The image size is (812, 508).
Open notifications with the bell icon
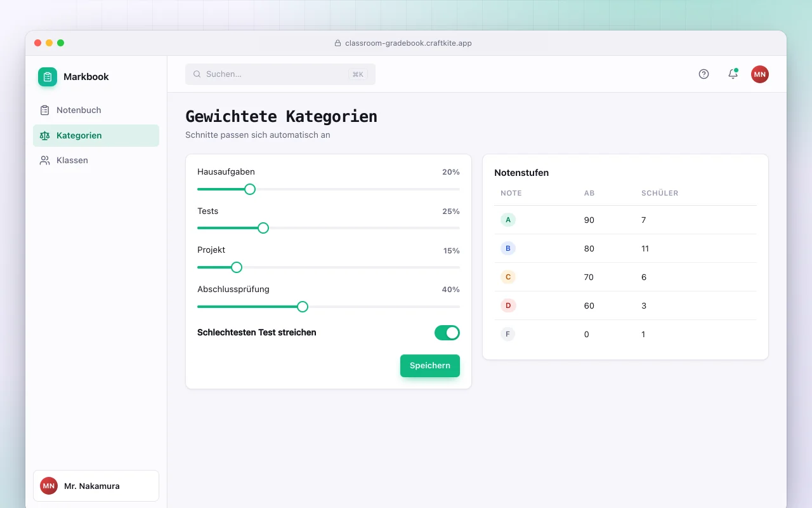click(x=733, y=74)
